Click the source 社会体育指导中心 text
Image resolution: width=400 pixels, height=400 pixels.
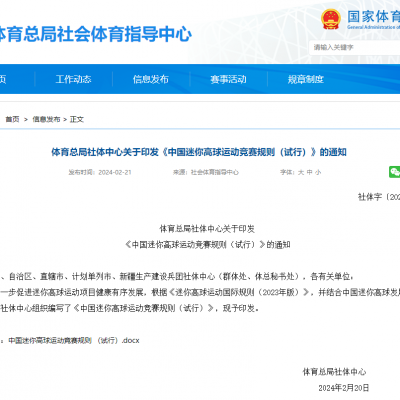point(215,172)
